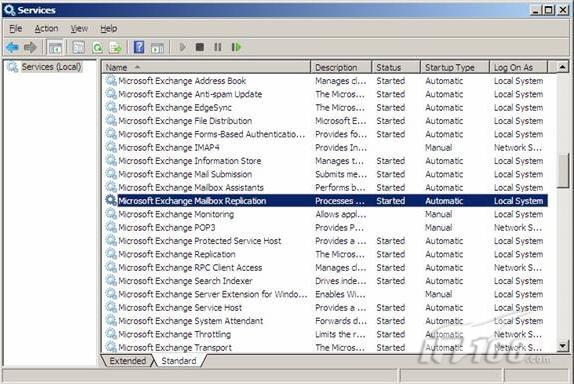Sort by the Startup Type column header

(455, 67)
